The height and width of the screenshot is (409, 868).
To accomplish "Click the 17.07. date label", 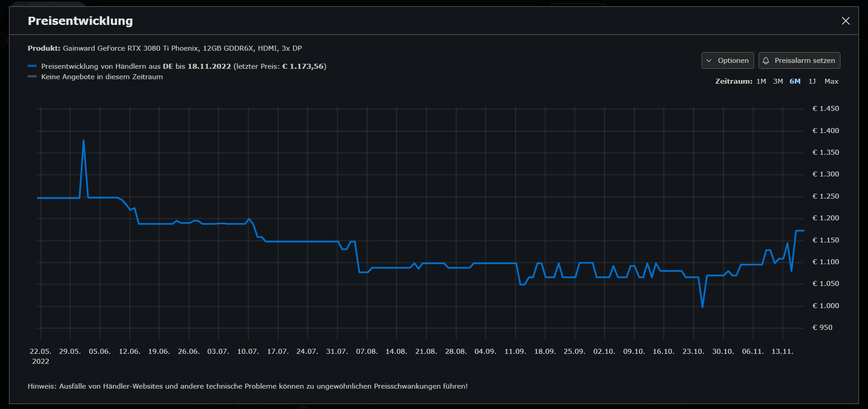I will tap(278, 352).
